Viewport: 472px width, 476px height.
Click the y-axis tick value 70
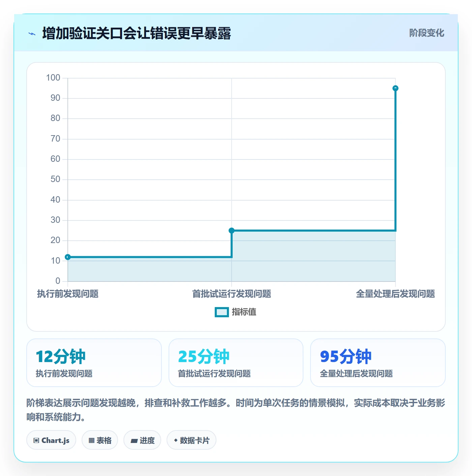click(x=55, y=139)
